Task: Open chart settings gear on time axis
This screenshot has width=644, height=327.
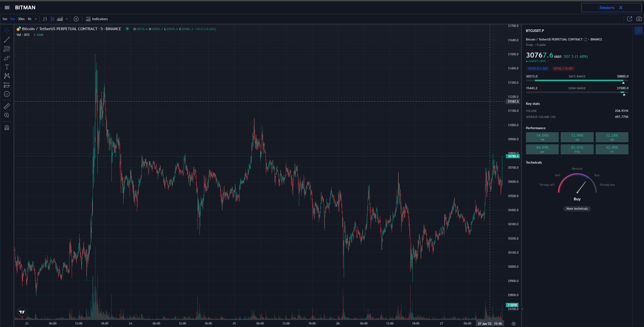Action: 514,324
